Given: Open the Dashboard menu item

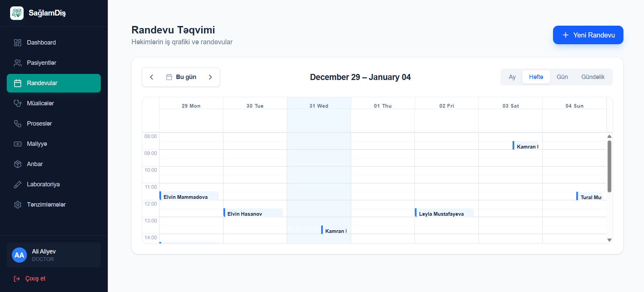Looking at the screenshot, I should click(54, 43).
